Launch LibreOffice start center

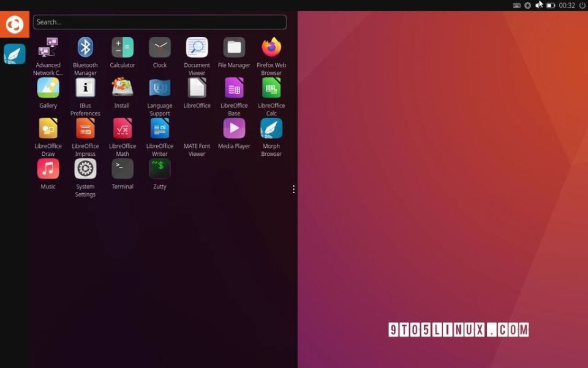click(x=197, y=88)
